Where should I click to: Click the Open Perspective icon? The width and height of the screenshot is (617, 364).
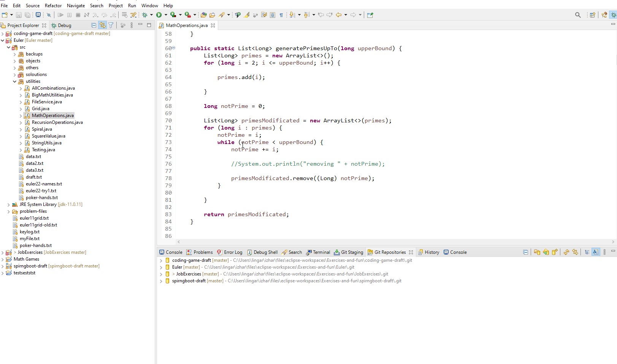coord(592,15)
